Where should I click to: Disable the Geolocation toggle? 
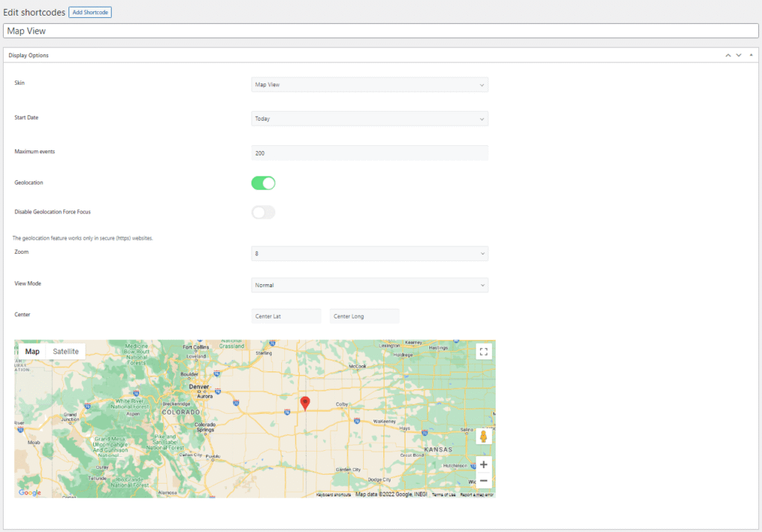tap(263, 182)
